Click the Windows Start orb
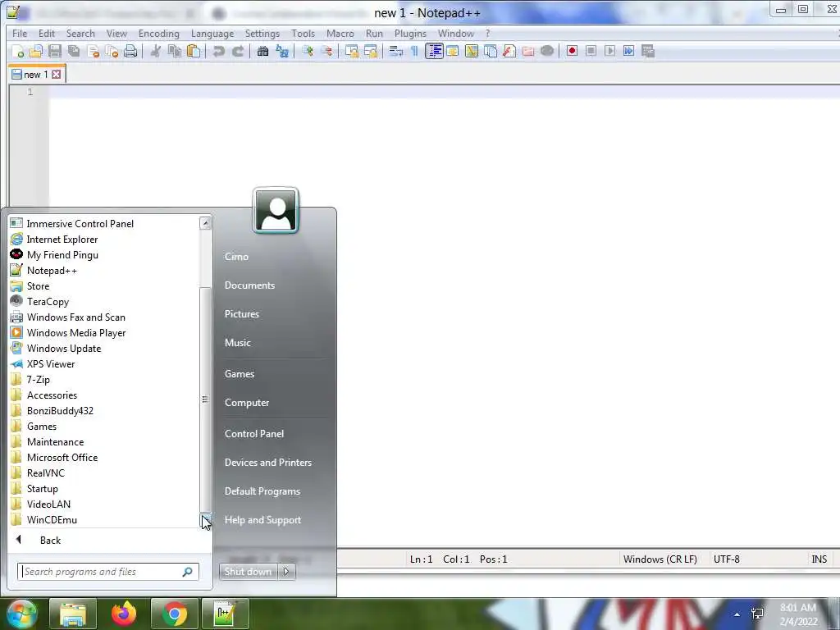840x630 pixels. [x=21, y=614]
